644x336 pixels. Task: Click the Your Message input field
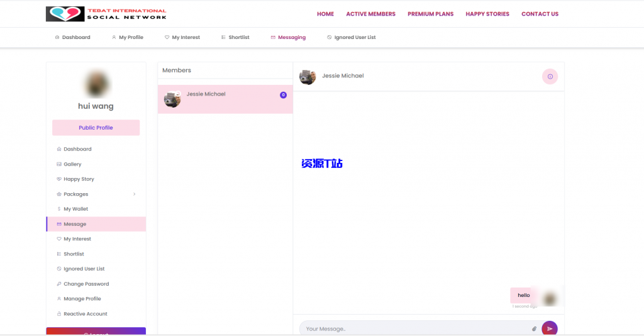click(415, 328)
